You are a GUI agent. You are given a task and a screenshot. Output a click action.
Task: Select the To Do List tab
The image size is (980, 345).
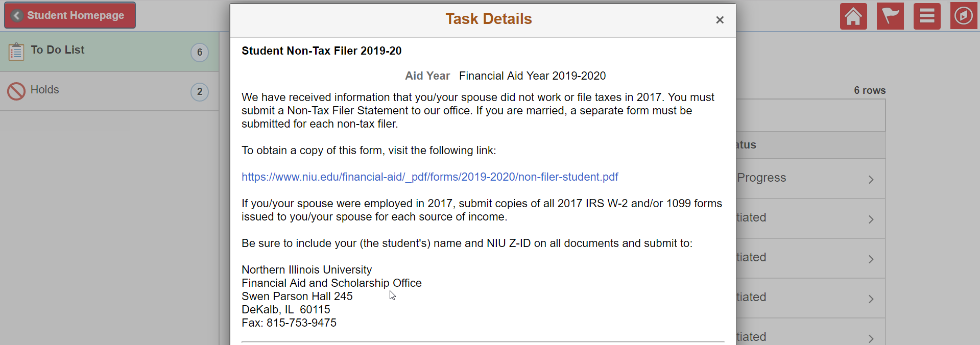pyautogui.click(x=58, y=50)
